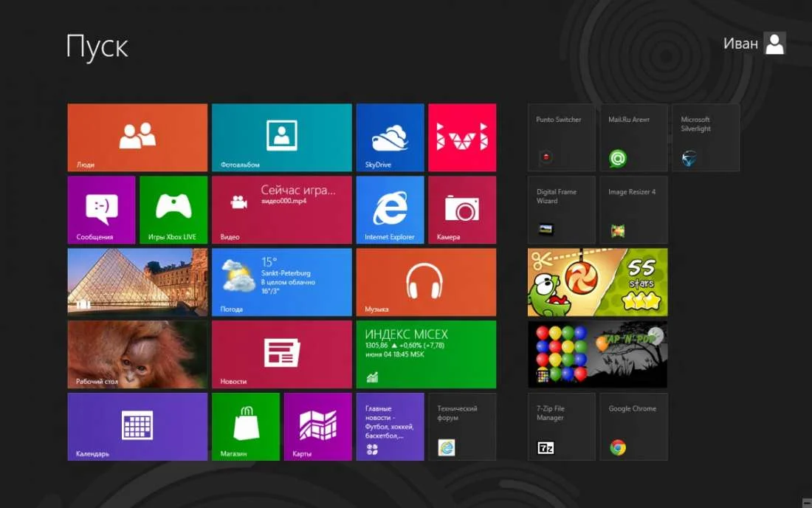This screenshot has width=812, height=508.
Task: Open Microsoft Silverlight tile
Action: point(706,137)
